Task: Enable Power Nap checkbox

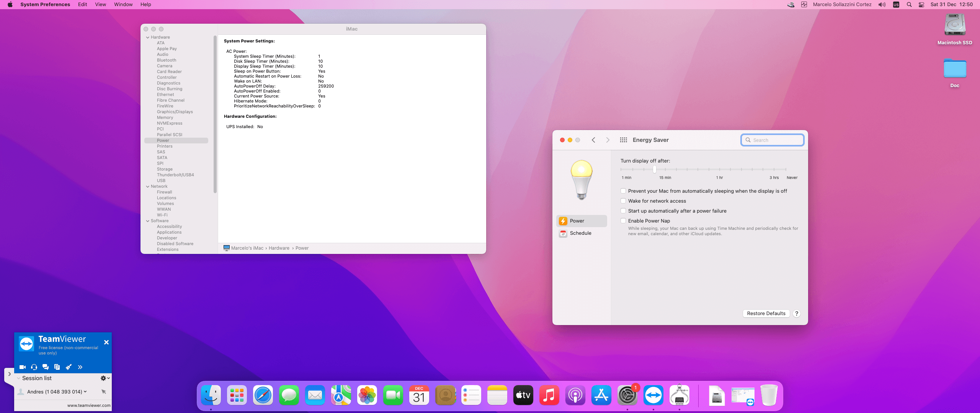Action: [x=623, y=221]
